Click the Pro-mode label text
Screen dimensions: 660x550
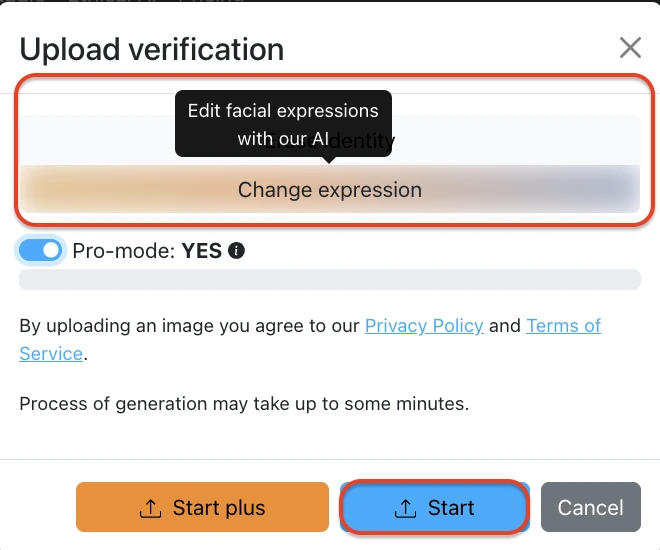click(x=124, y=251)
